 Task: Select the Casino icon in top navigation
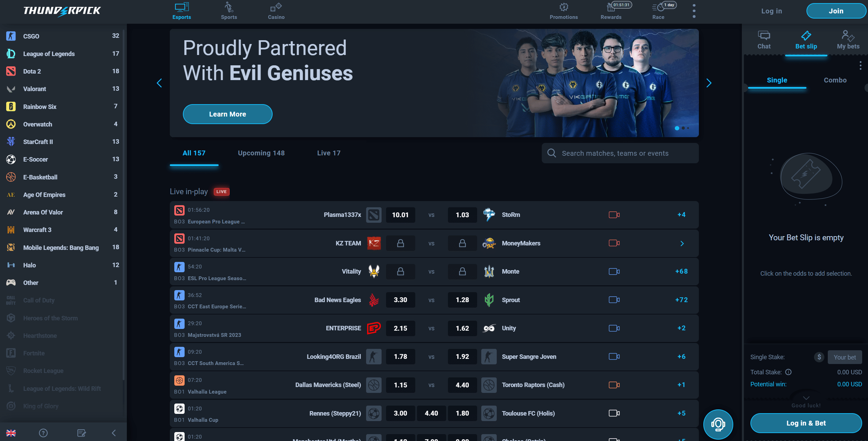tap(276, 7)
